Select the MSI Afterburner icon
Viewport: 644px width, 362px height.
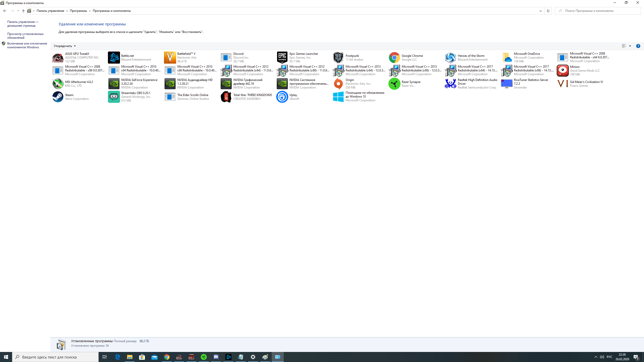click(x=58, y=84)
